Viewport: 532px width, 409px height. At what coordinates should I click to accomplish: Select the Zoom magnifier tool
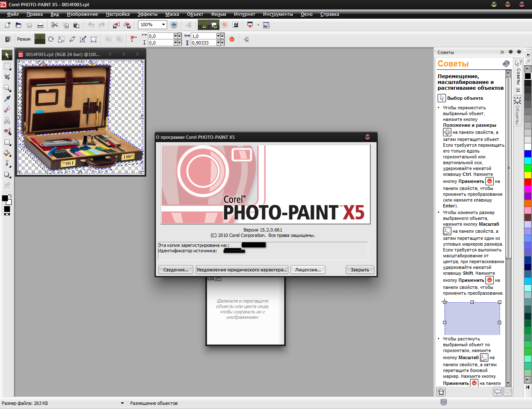[x=7, y=88]
